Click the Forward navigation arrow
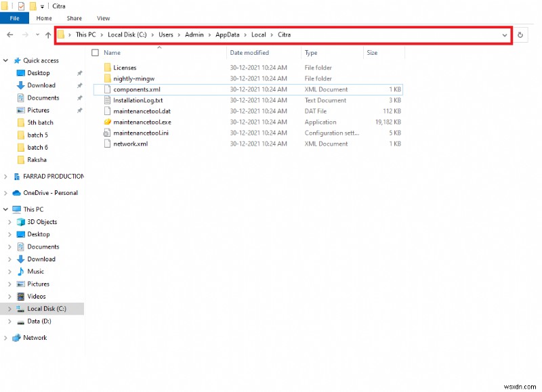Viewport: 542px width, 392px height. tap(25, 35)
